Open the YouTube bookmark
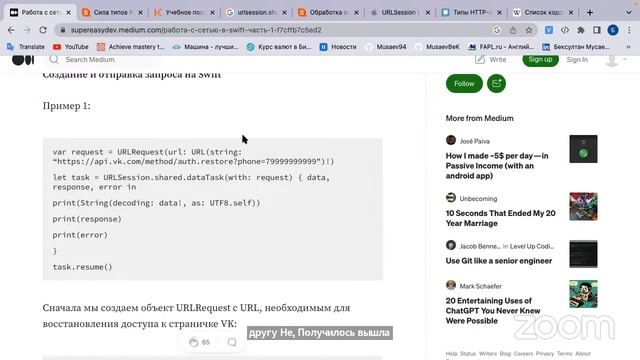The width and height of the screenshot is (640, 360). pyautogui.click(x=71, y=47)
